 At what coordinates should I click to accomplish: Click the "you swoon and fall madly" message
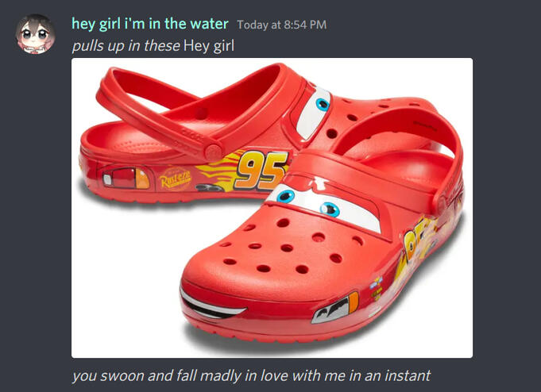click(x=251, y=375)
